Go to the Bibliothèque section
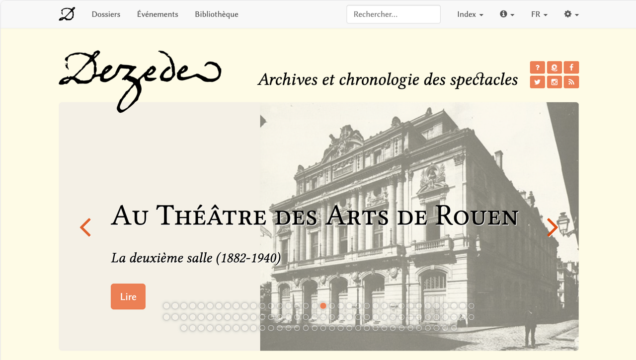The width and height of the screenshot is (636, 360). tap(216, 14)
